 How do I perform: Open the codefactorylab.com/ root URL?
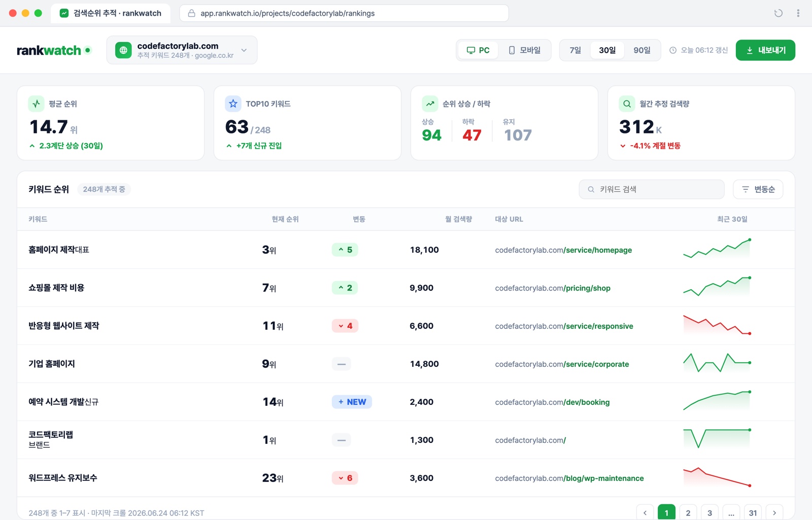tap(530, 440)
